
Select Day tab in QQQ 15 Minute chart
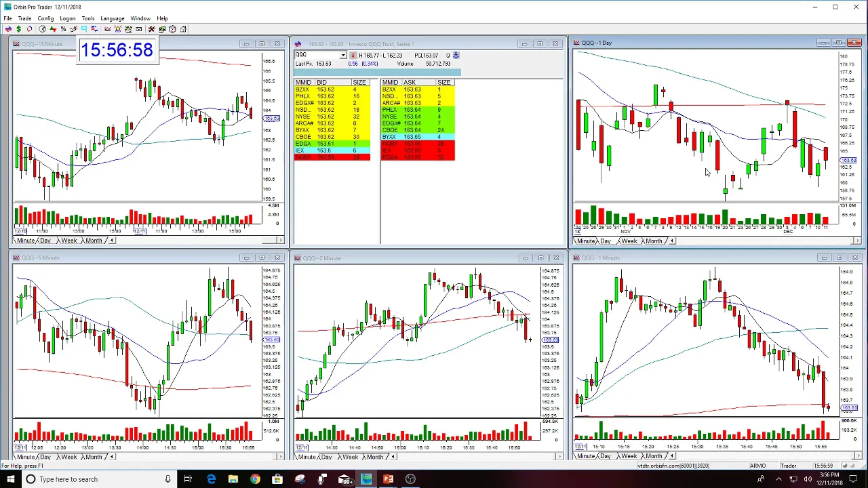coord(45,241)
